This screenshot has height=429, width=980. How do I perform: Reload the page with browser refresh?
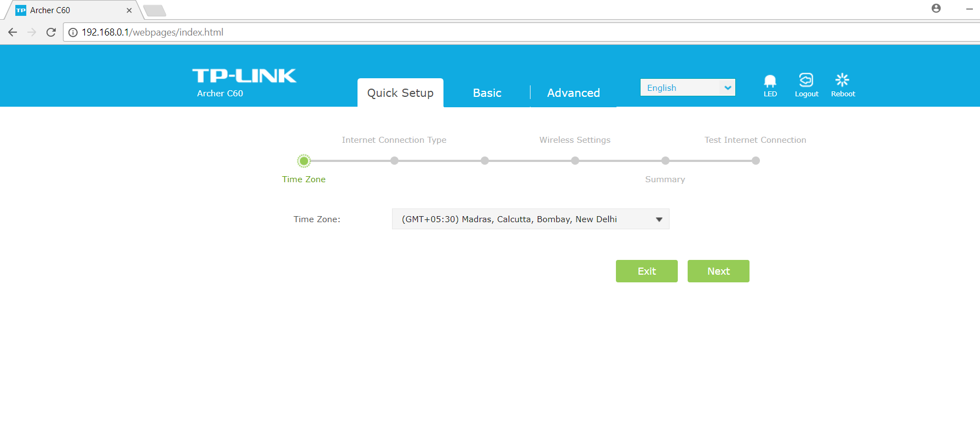pyautogui.click(x=51, y=32)
